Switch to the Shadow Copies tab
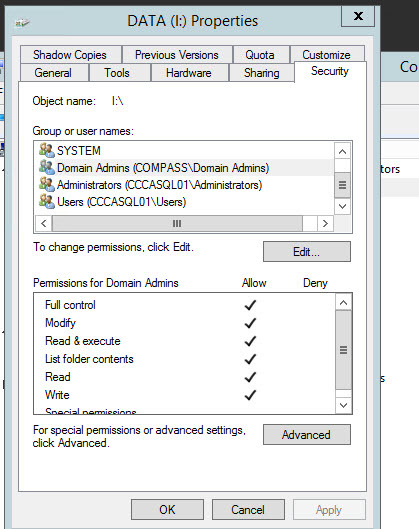This screenshot has width=419, height=529. (70, 55)
